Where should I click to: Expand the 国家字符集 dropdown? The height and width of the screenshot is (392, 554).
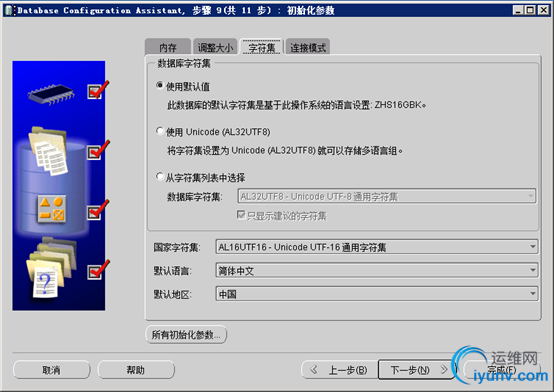377,247
